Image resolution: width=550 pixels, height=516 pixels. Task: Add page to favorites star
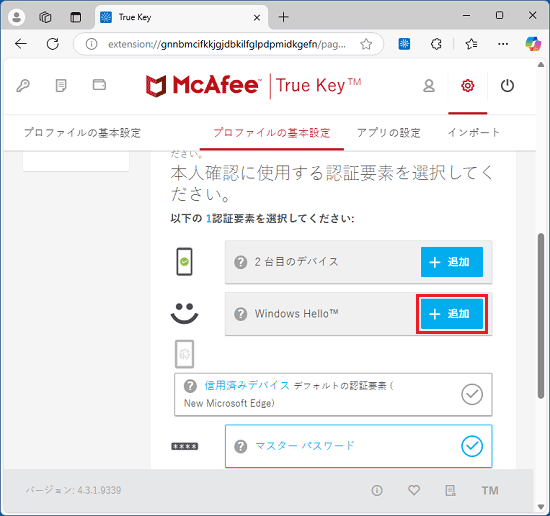pyautogui.click(x=366, y=44)
